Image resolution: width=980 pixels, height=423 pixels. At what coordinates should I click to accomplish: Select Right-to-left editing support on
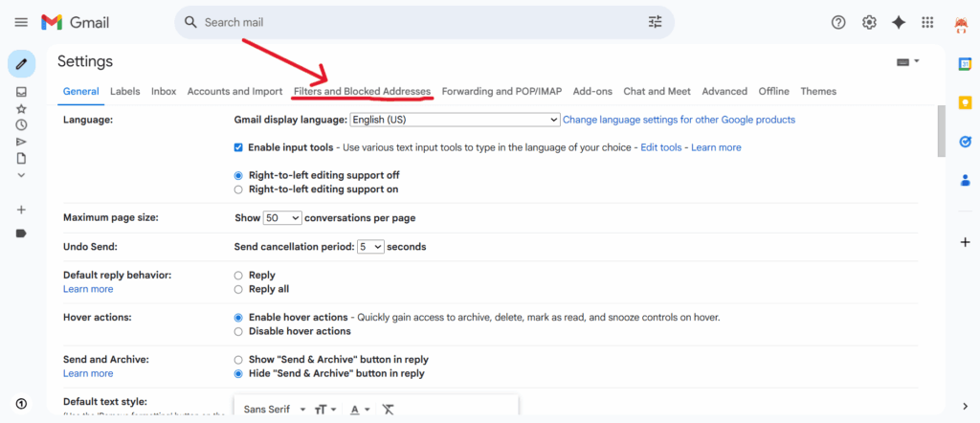pos(238,189)
